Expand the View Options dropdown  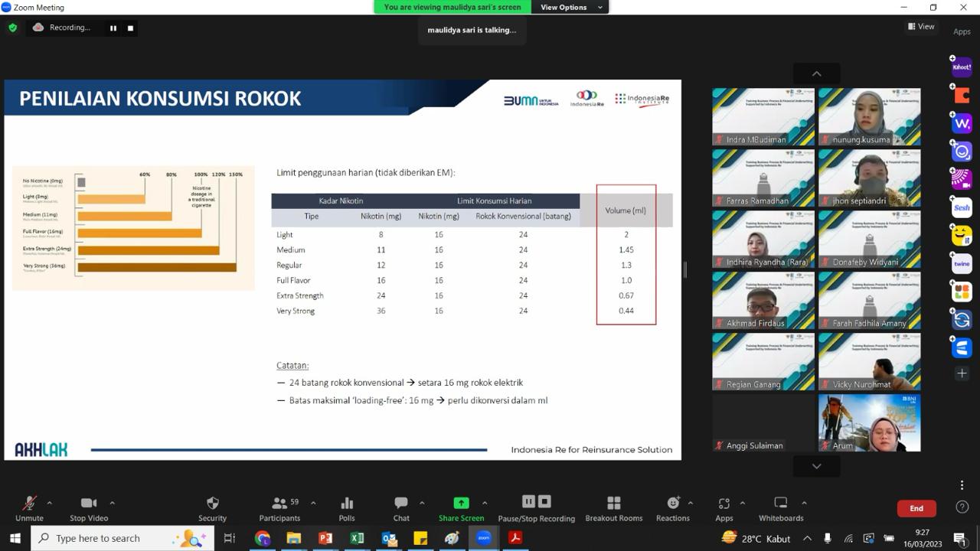(571, 7)
